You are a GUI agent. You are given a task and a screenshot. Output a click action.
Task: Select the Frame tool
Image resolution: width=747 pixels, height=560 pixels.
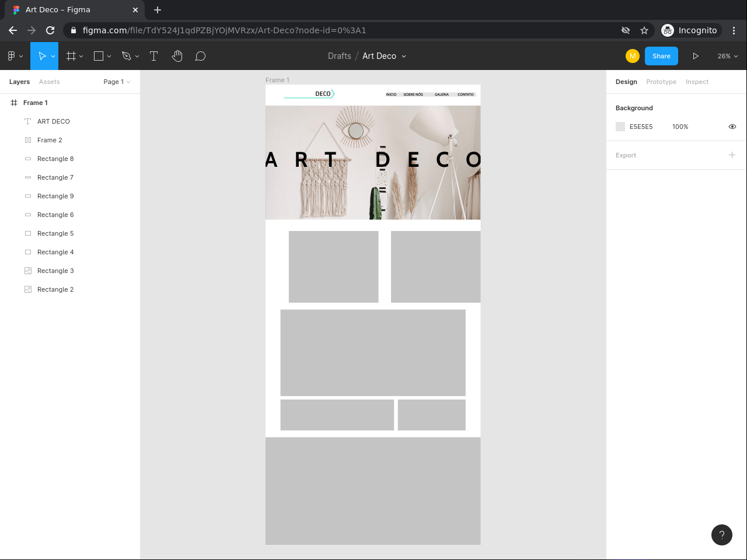pyautogui.click(x=71, y=56)
